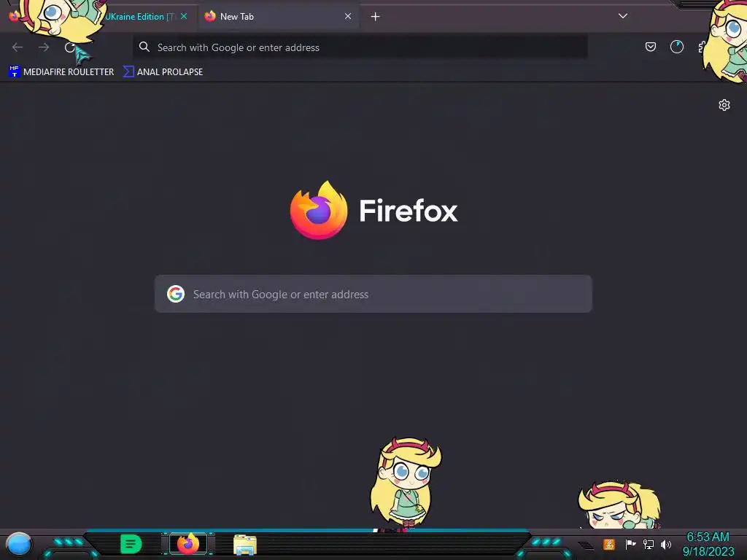
Task: Go back using the browser back arrow
Action: tap(18, 47)
